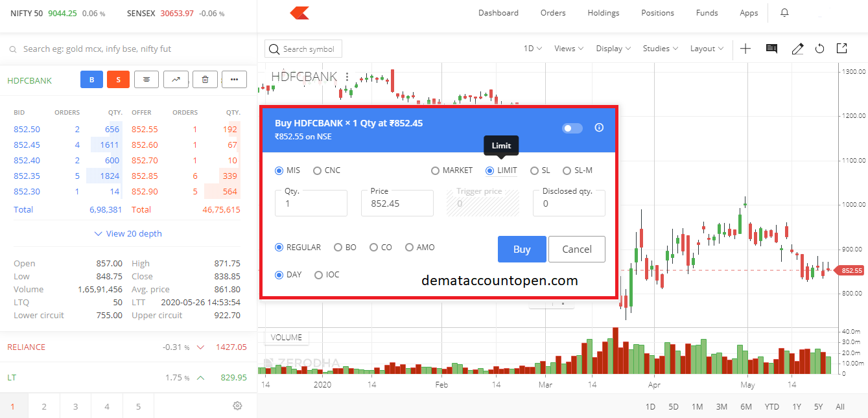The height and width of the screenshot is (418, 868).
Task: Click the Price input field
Action: pyautogui.click(x=397, y=203)
